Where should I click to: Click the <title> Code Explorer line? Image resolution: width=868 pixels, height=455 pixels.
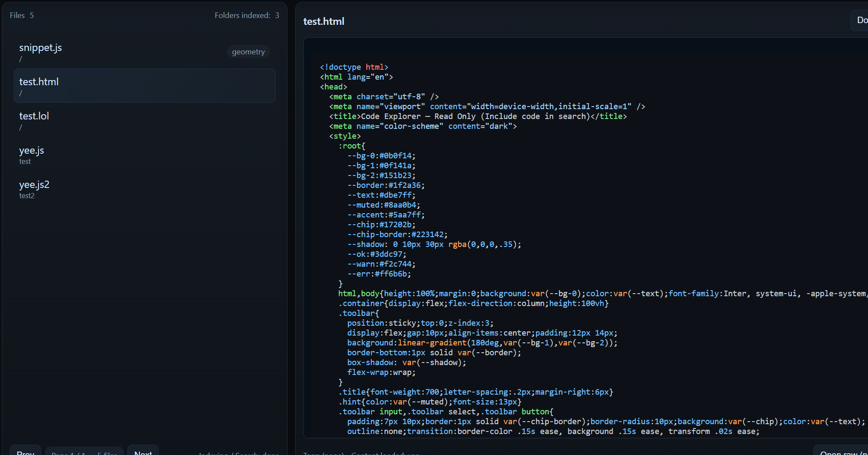[478, 116]
